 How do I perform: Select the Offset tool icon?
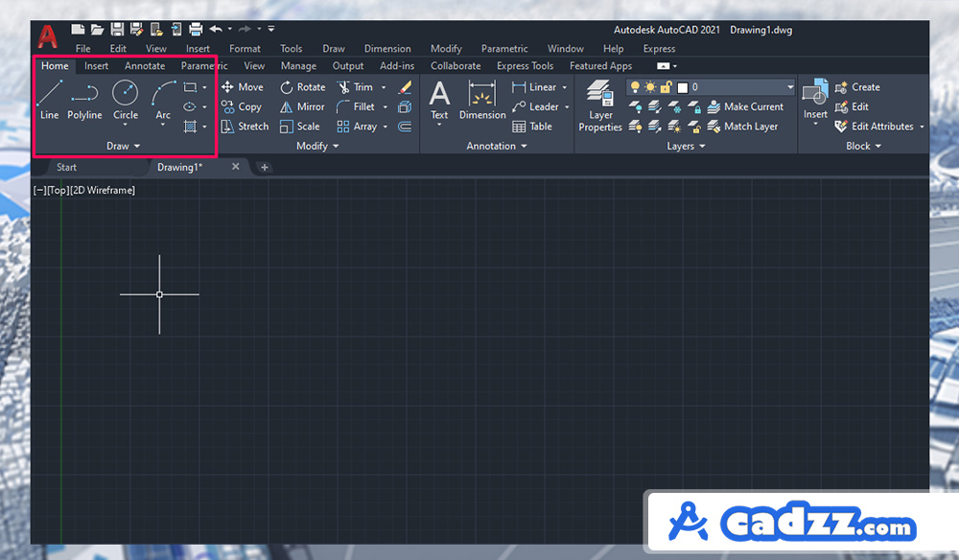pyautogui.click(x=405, y=127)
